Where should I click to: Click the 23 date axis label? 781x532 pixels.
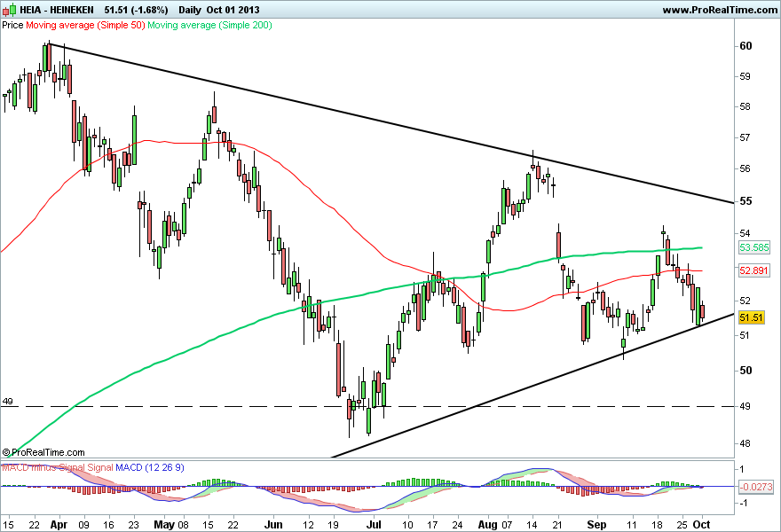tap(133, 525)
